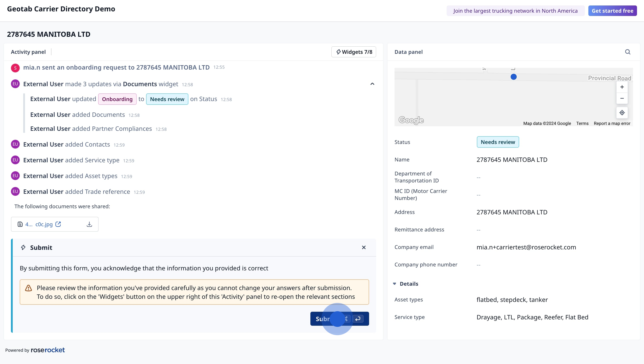Click the Data panel search icon
Image resolution: width=644 pixels, height=364 pixels.
[x=628, y=52]
